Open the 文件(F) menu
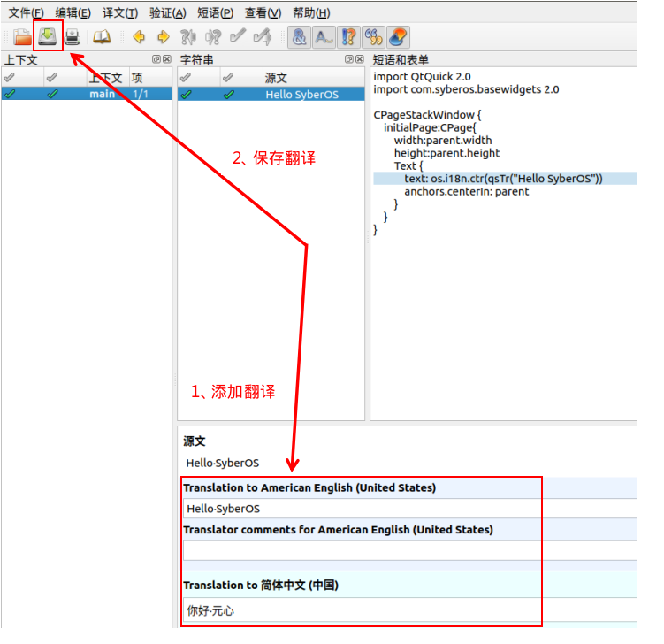The width and height of the screenshot is (664, 644). coord(26,12)
